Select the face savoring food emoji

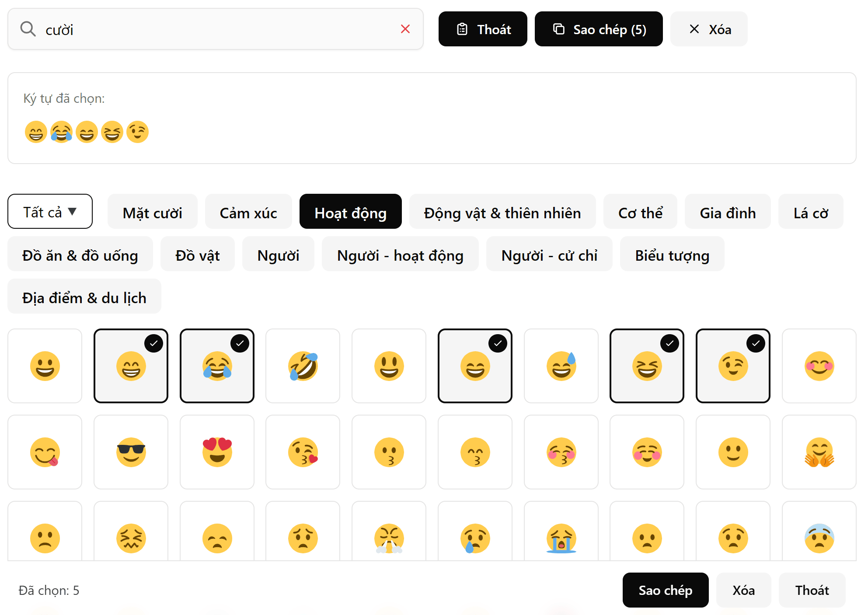(x=45, y=452)
